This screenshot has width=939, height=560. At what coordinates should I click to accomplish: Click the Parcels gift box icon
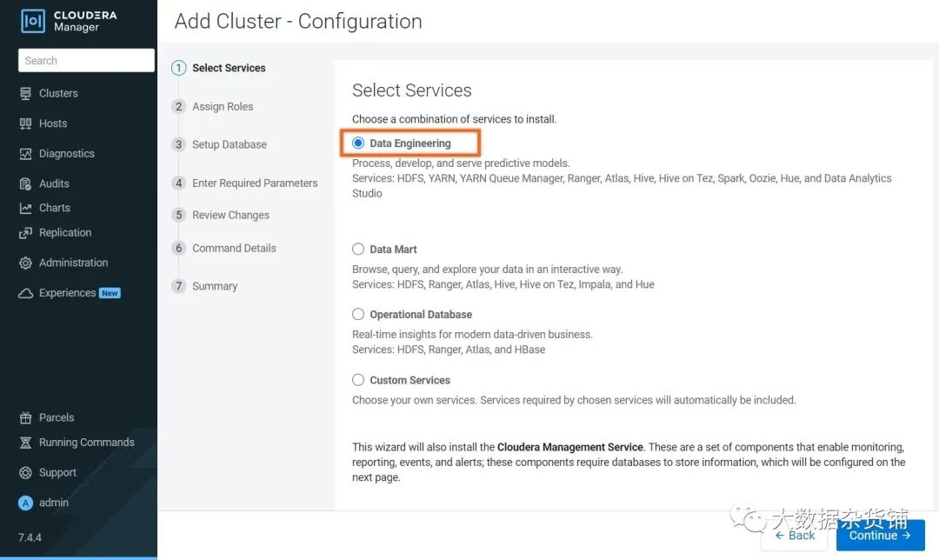[25, 417]
